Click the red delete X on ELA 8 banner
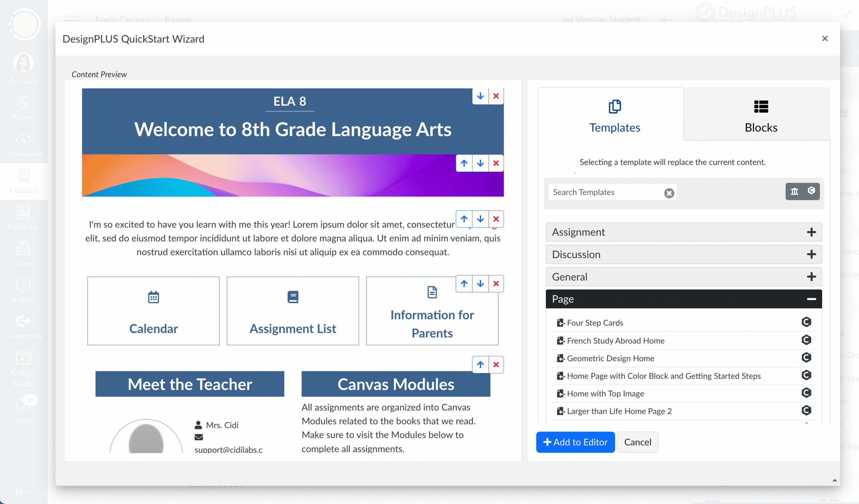859x504 pixels. [x=496, y=96]
